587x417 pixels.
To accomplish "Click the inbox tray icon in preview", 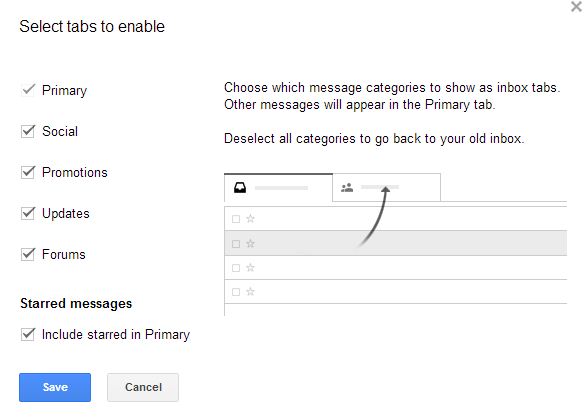I will (240, 187).
